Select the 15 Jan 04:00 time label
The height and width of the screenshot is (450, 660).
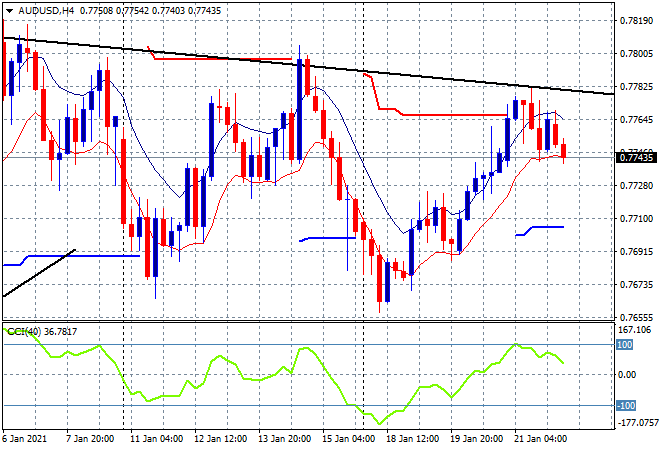point(349,439)
